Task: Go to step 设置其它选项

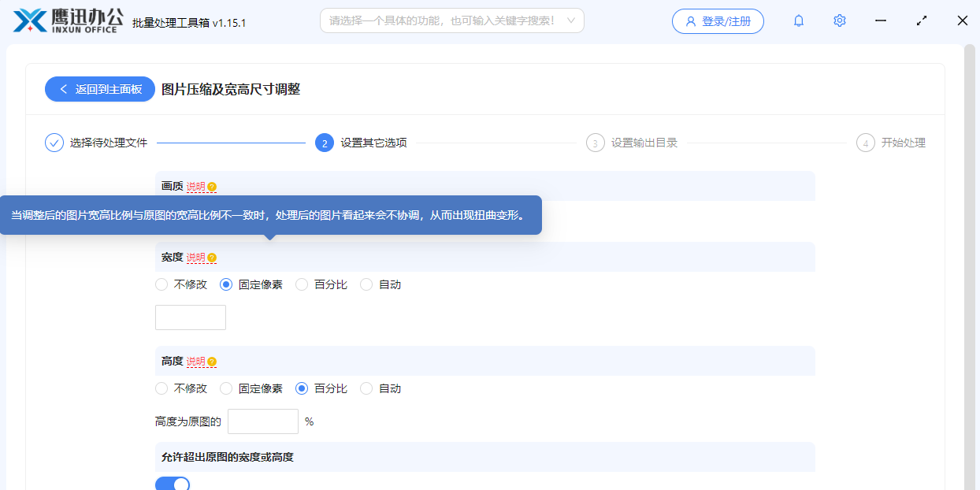Action: pyautogui.click(x=373, y=143)
